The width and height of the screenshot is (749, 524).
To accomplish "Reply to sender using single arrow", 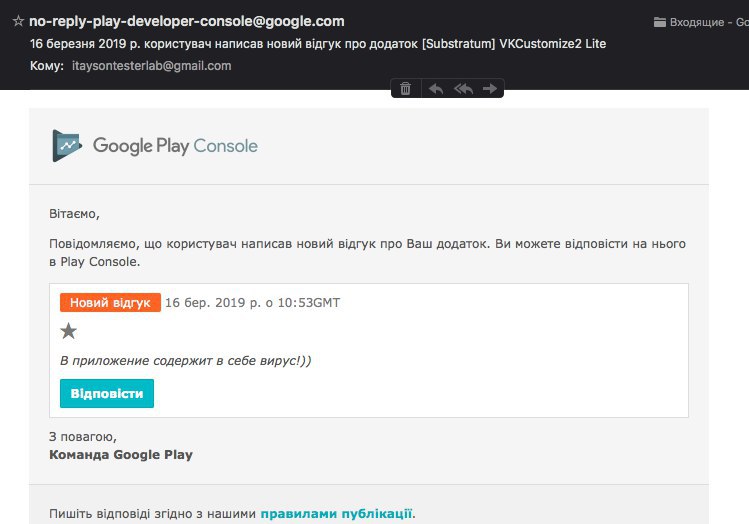I will point(436,88).
